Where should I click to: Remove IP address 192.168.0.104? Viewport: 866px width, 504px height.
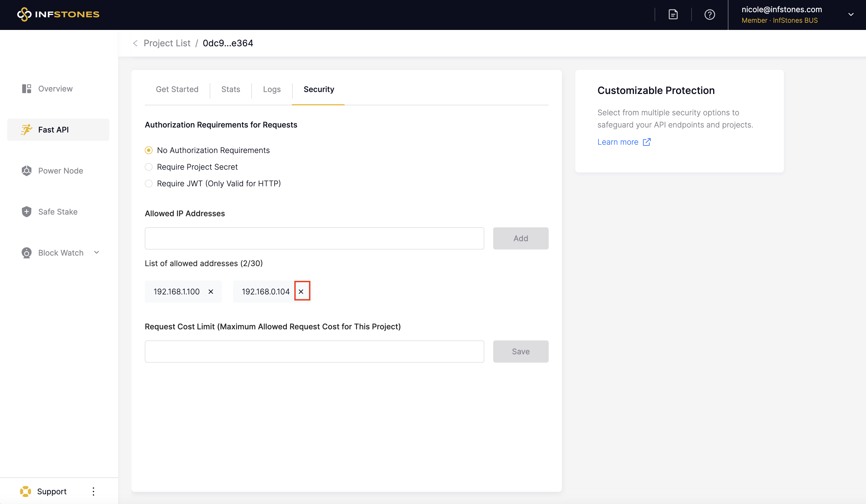tap(301, 292)
